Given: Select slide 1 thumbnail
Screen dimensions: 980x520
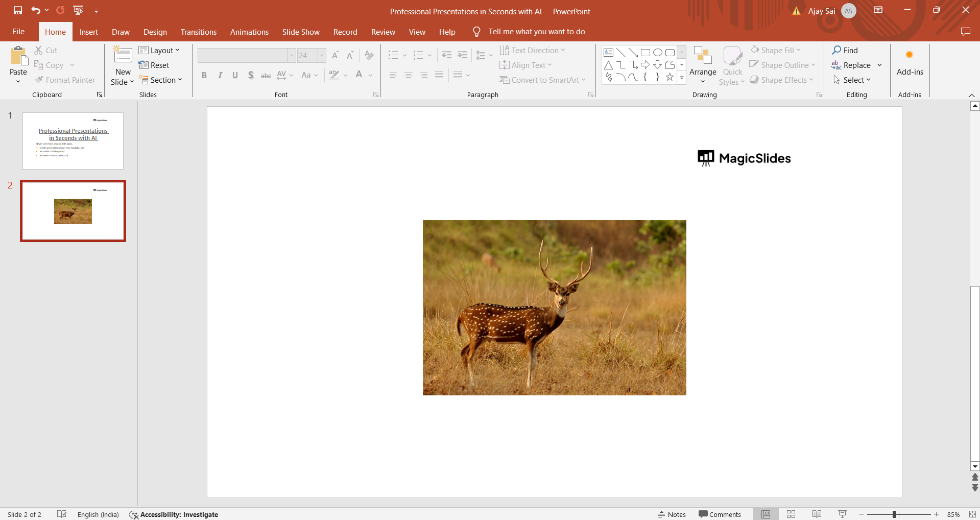Looking at the screenshot, I should (73, 141).
